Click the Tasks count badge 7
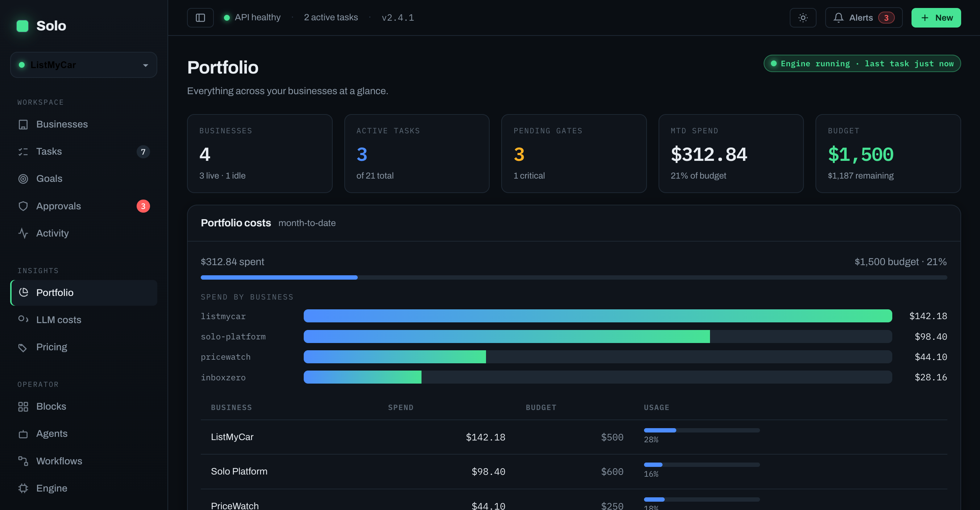Screen dimensions: 980x510 pyautogui.click(x=143, y=152)
